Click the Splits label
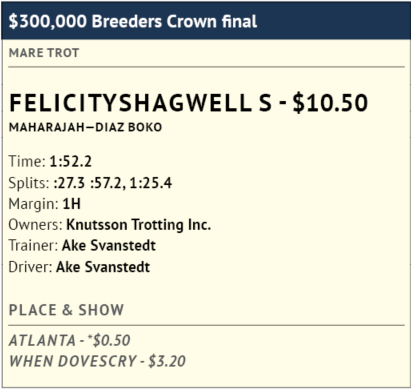The height and width of the screenshot is (389, 411). click(29, 183)
